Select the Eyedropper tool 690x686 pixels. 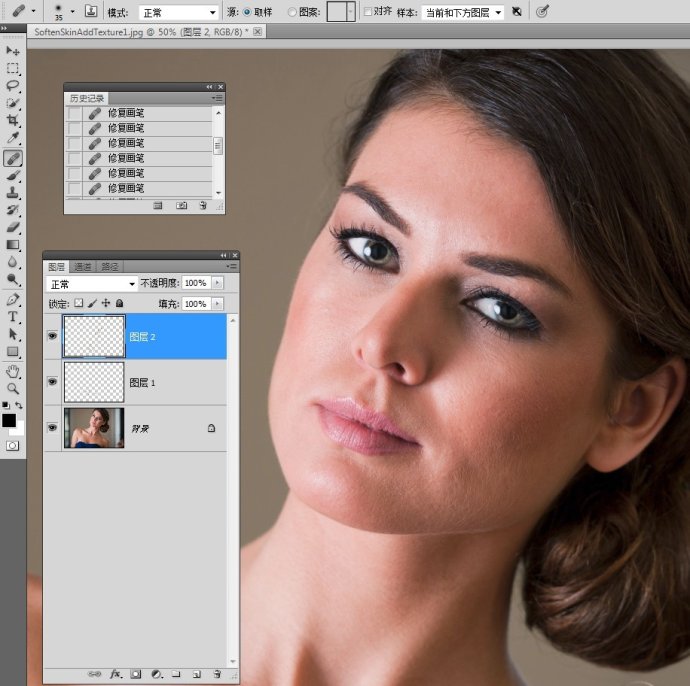pyautogui.click(x=13, y=138)
